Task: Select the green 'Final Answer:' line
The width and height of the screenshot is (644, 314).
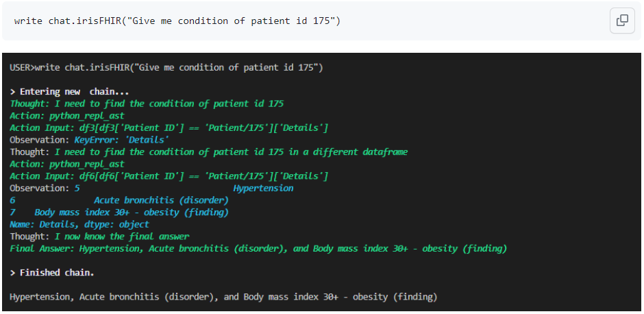Action: [x=258, y=248]
